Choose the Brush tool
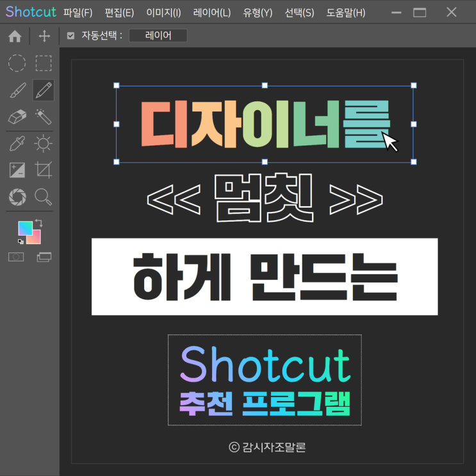 [17, 90]
